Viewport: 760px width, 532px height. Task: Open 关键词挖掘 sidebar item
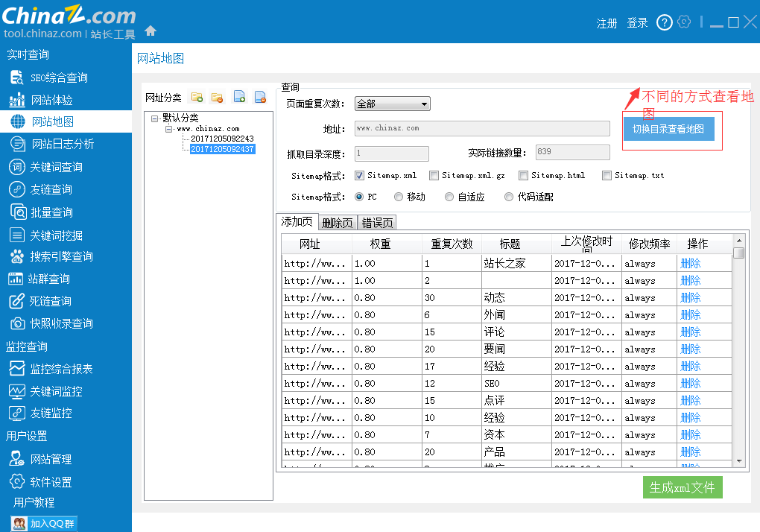pos(46,235)
